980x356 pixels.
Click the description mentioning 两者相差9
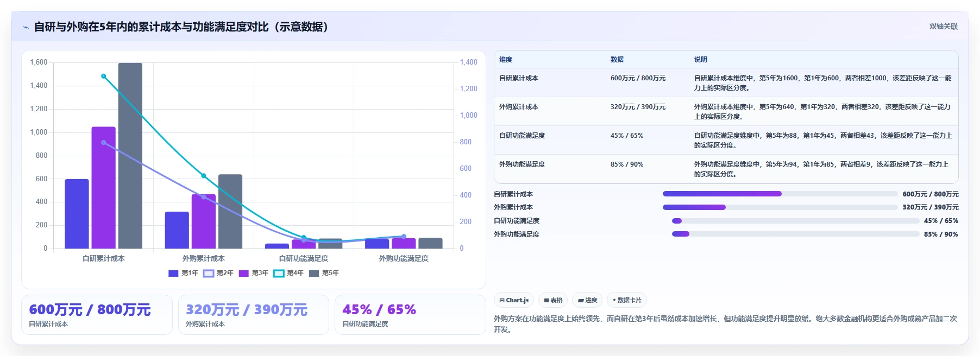tap(821, 169)
